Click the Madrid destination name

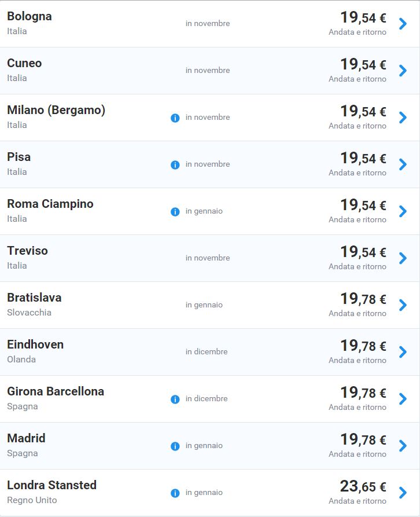pyautogui.click(x=26, y=438)
